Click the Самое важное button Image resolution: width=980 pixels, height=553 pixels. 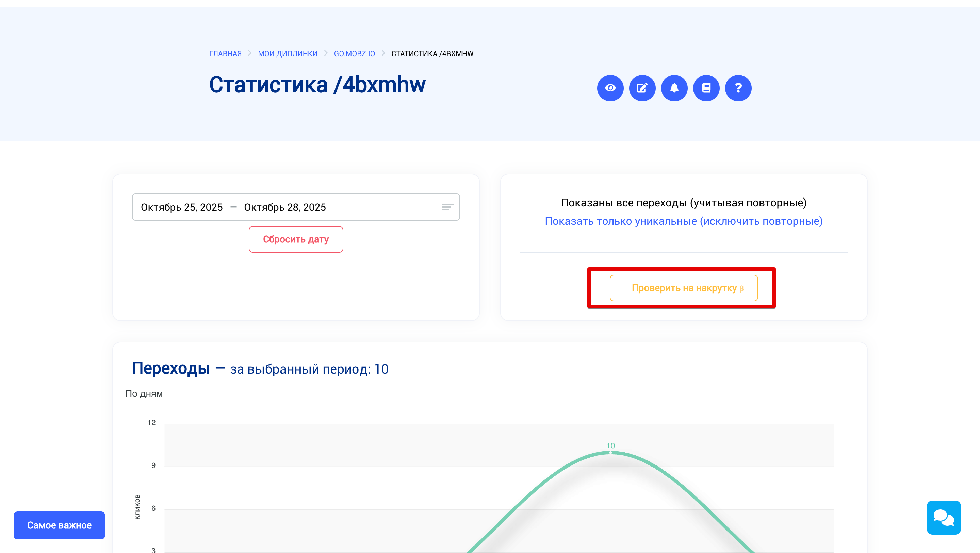[x=59, y=525]
